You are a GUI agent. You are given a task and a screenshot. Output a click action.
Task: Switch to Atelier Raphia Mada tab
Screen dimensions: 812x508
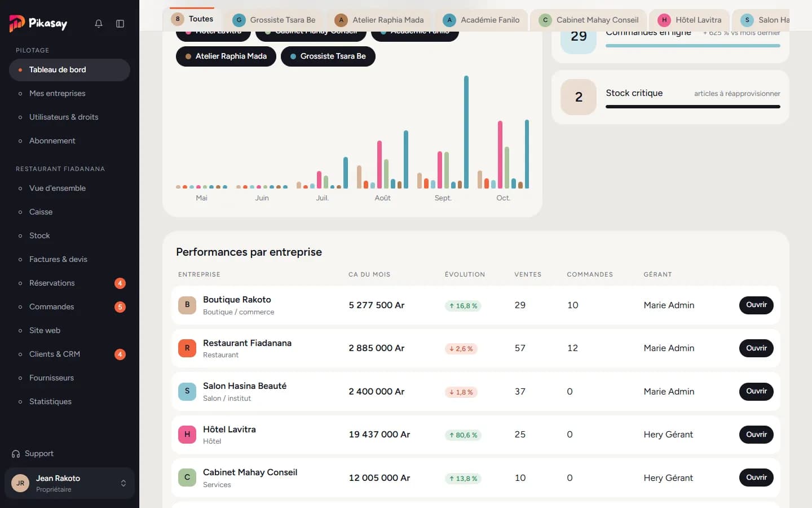[379, 20]
